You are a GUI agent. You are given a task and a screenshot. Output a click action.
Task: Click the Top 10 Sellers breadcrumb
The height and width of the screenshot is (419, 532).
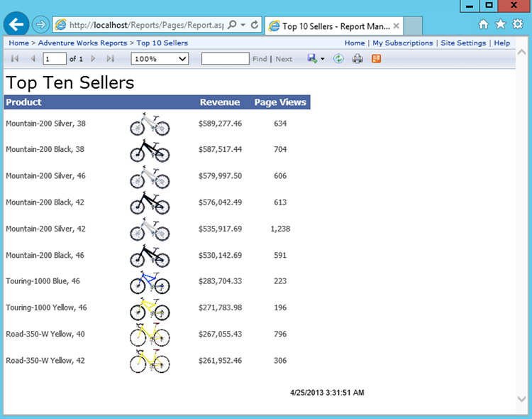coord(162,43)
